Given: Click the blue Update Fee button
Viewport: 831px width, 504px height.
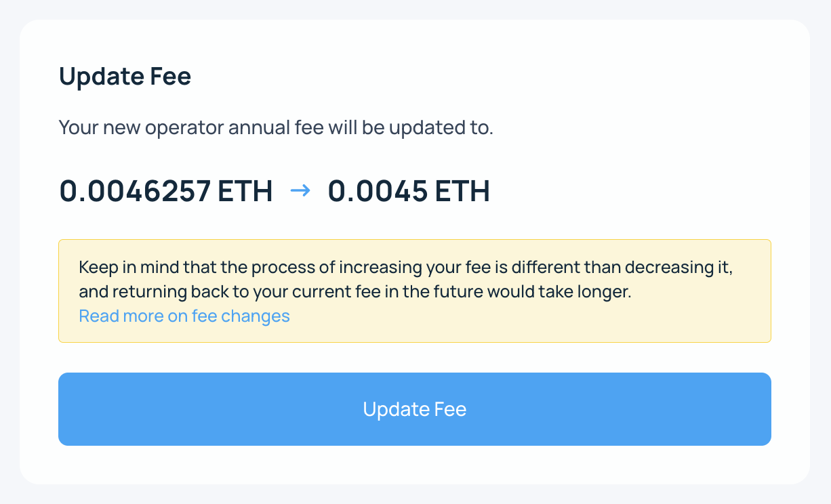Looking at the screenshot, I should tap(414, 409).
